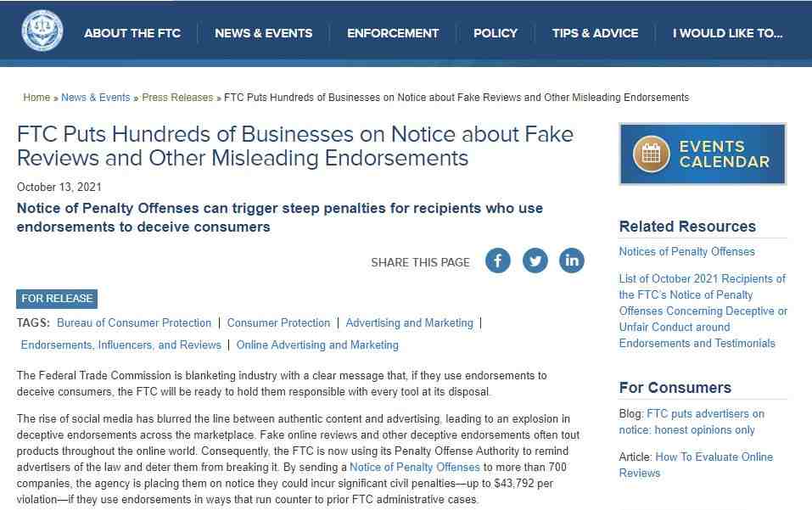This screenshot has height=510, width=812.
Task: Select Advertising and Marketing tag
Action: (x=409, y=322)
